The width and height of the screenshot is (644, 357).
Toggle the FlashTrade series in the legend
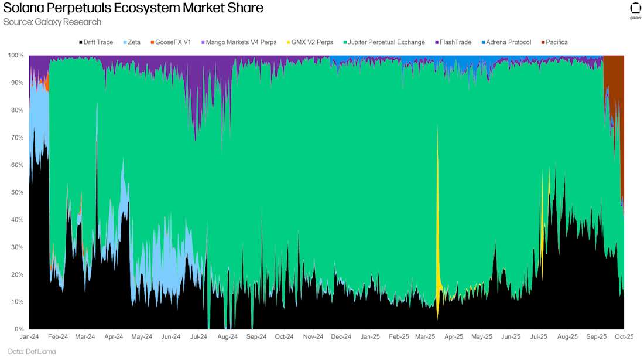coord(457,42)
